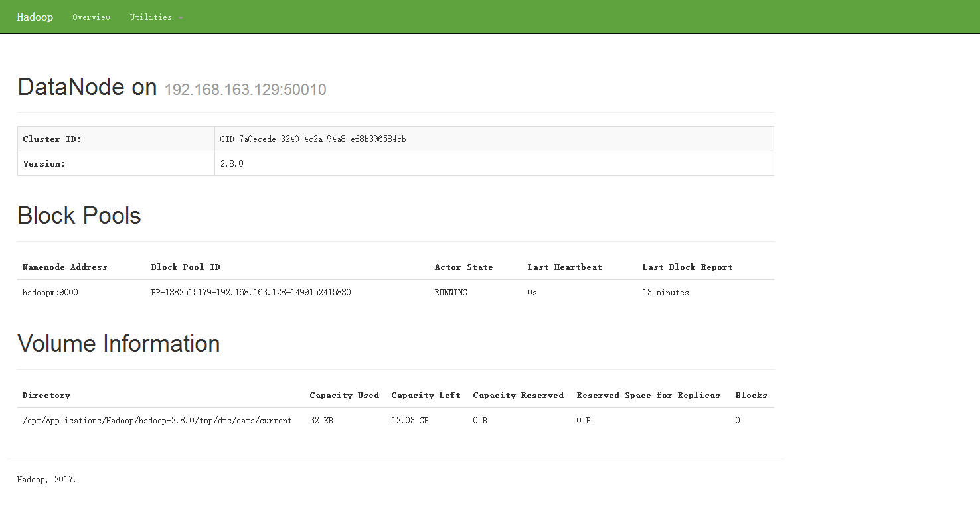Click the Directory column header
This screenshot has height=505, width=980.
46,396
